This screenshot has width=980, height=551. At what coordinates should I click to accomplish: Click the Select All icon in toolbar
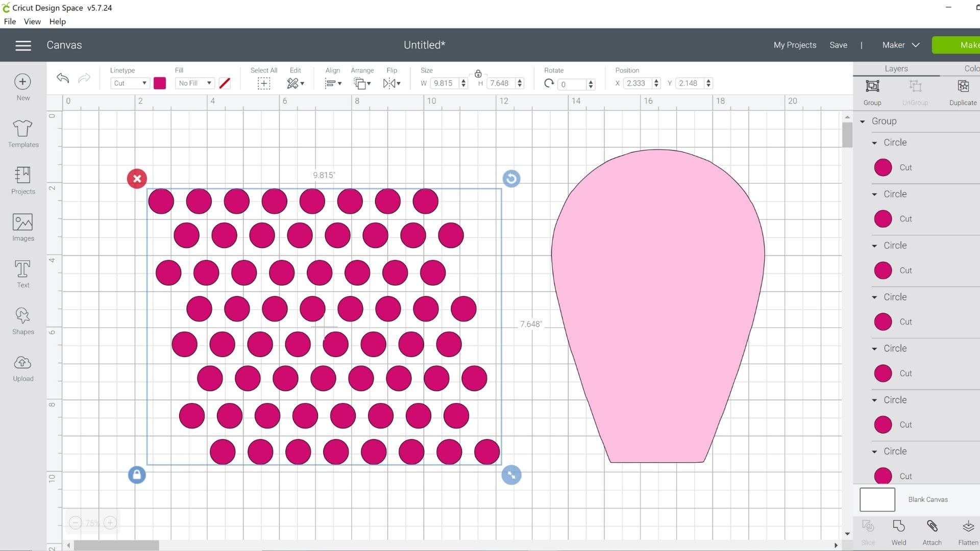coord(264,83)
